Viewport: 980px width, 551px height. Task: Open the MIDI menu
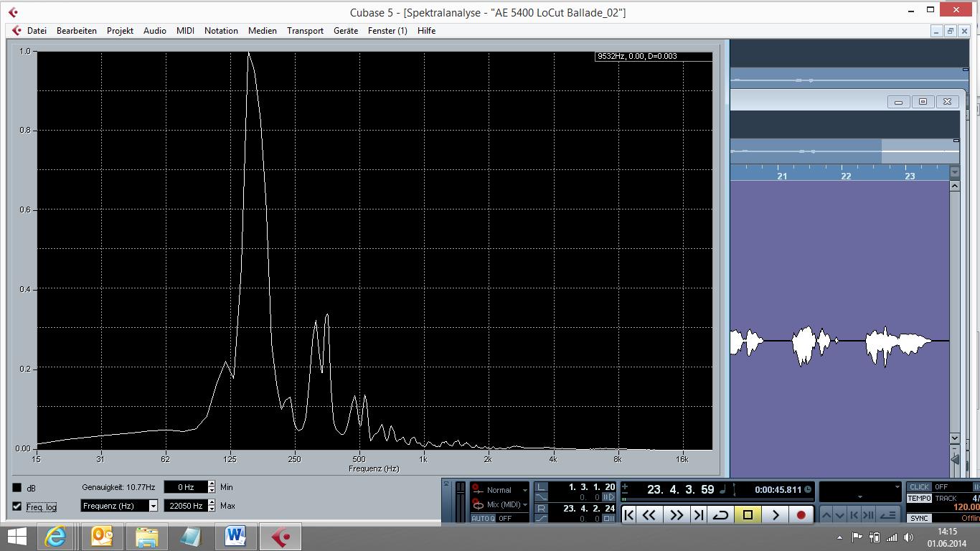click(x=185, y=31)
